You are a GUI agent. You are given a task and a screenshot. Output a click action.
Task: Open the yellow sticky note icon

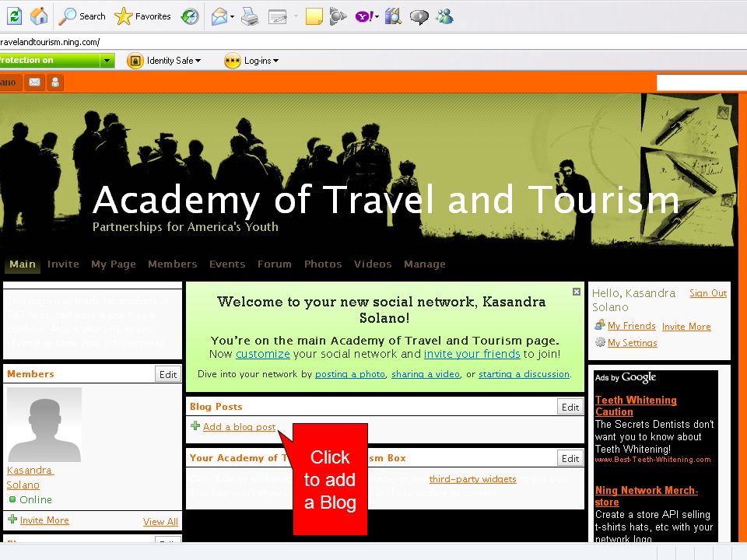coord(314,16)
